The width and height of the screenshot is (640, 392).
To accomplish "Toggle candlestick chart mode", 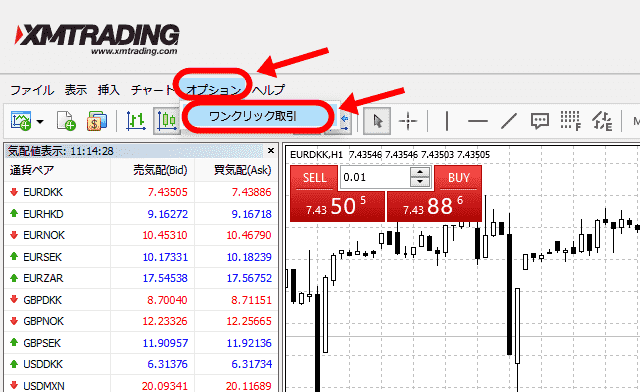I will [x=167, y=121].
